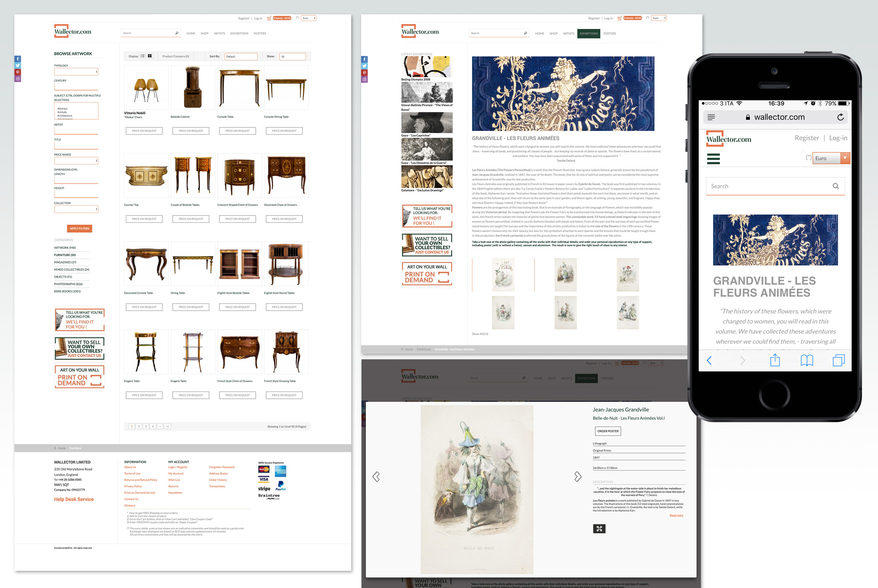Screen dimensions: 878x588
Task: Tap Safari reader lines icon on phone
Action: pyautogui.click(x=711, y=117)
